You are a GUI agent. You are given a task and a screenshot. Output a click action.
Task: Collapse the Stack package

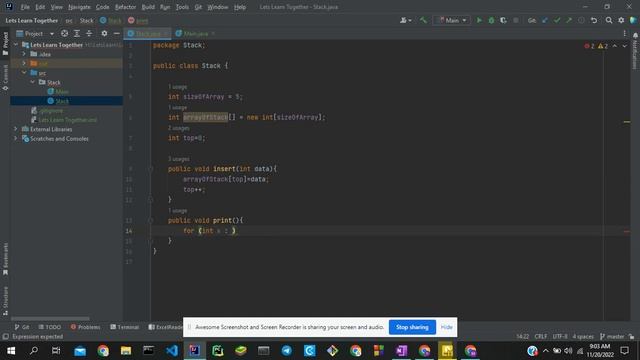coord(33,82)
